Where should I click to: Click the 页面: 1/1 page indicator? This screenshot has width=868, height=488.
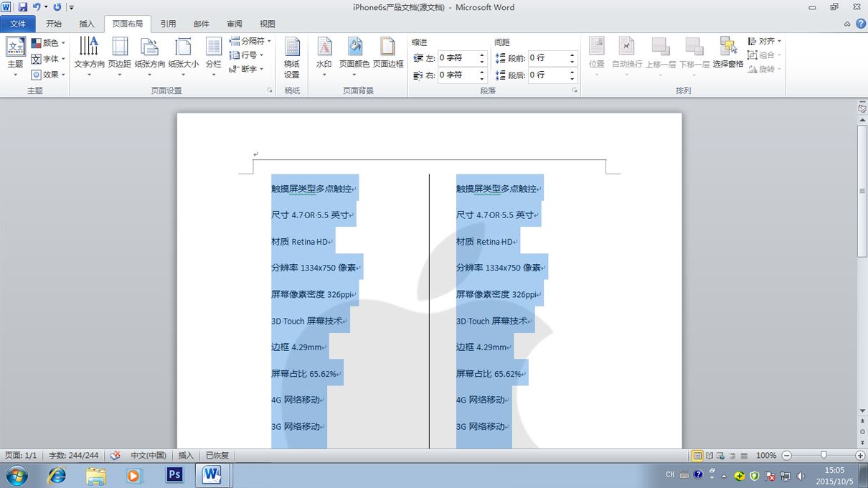(21, 456)
